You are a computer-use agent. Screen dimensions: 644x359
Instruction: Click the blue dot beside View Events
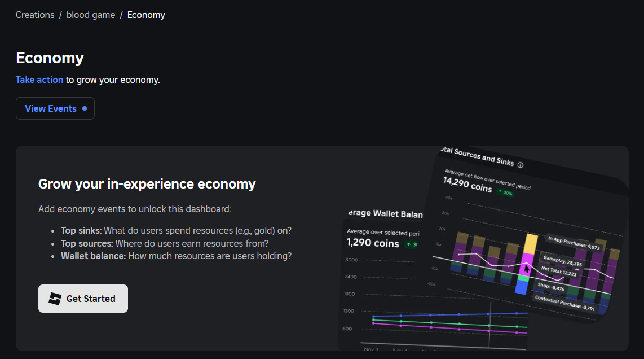click(85, 108)
